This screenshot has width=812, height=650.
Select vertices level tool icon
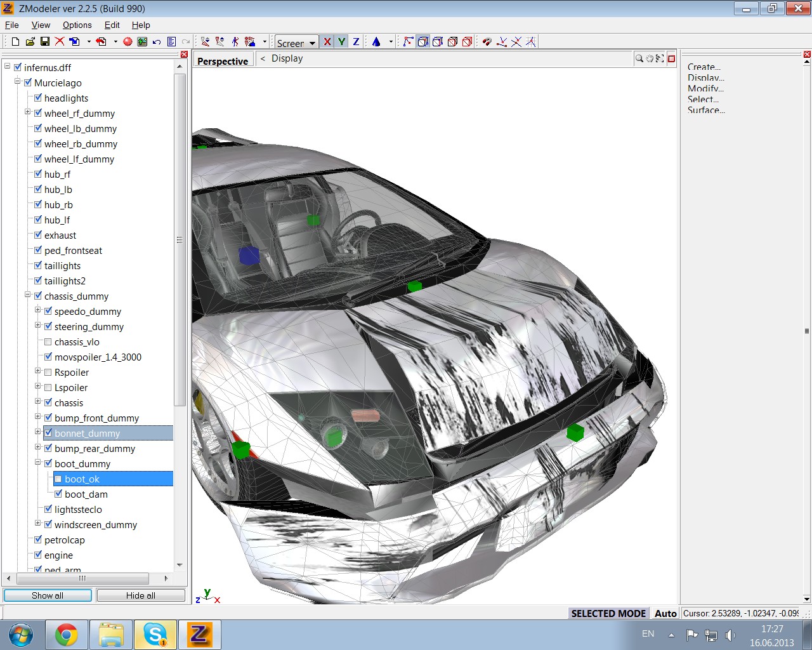coord(408,42)
